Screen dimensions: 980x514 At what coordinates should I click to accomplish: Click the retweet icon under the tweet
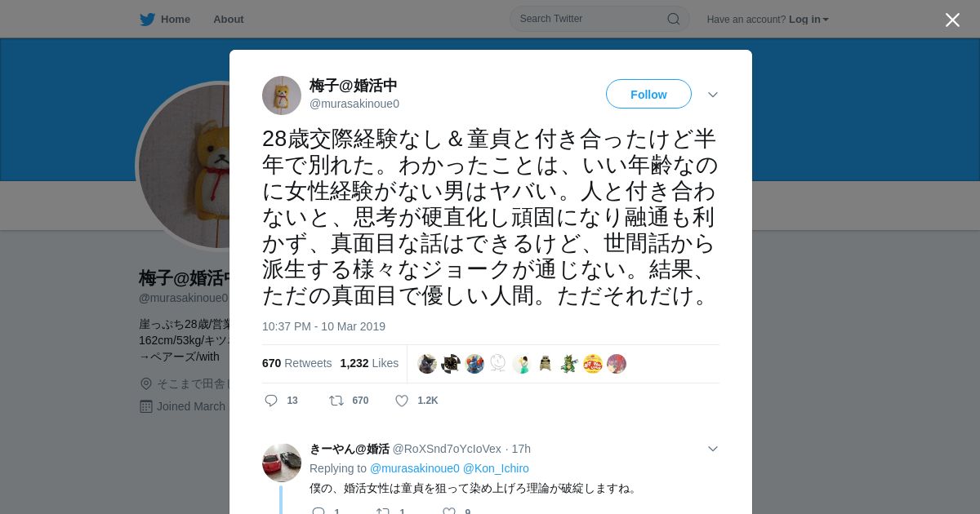coord(336,401)
